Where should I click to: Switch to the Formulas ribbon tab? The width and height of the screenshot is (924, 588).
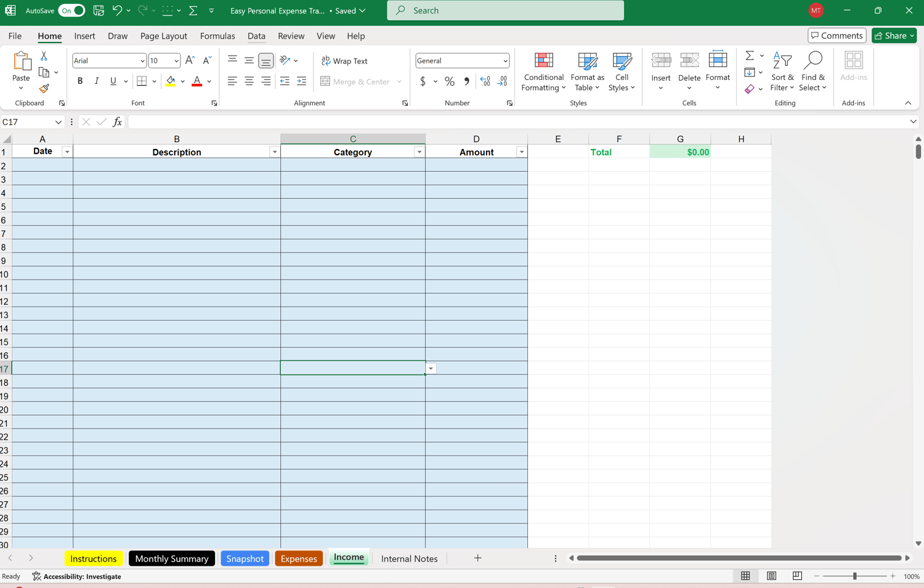217,36
